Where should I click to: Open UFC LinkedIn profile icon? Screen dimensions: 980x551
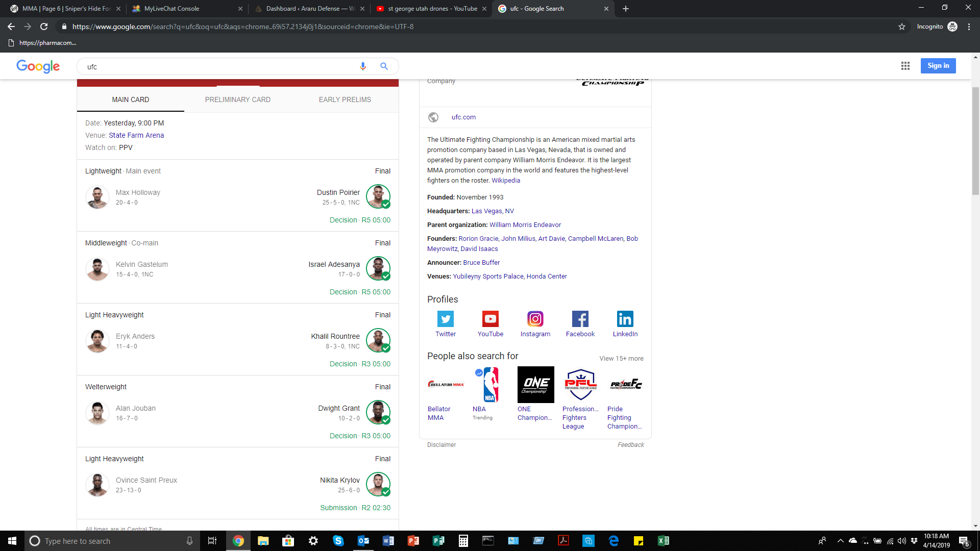(625, 319)
